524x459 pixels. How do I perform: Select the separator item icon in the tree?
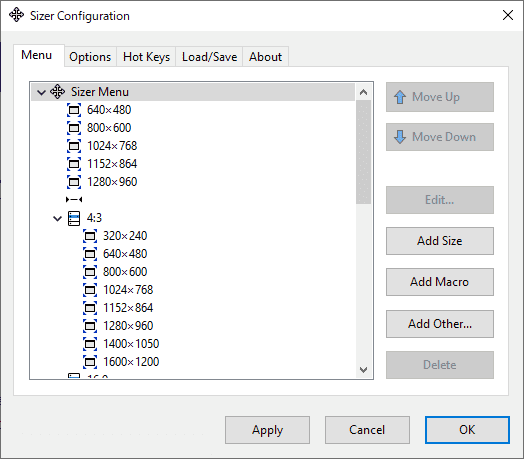[74, 200]
